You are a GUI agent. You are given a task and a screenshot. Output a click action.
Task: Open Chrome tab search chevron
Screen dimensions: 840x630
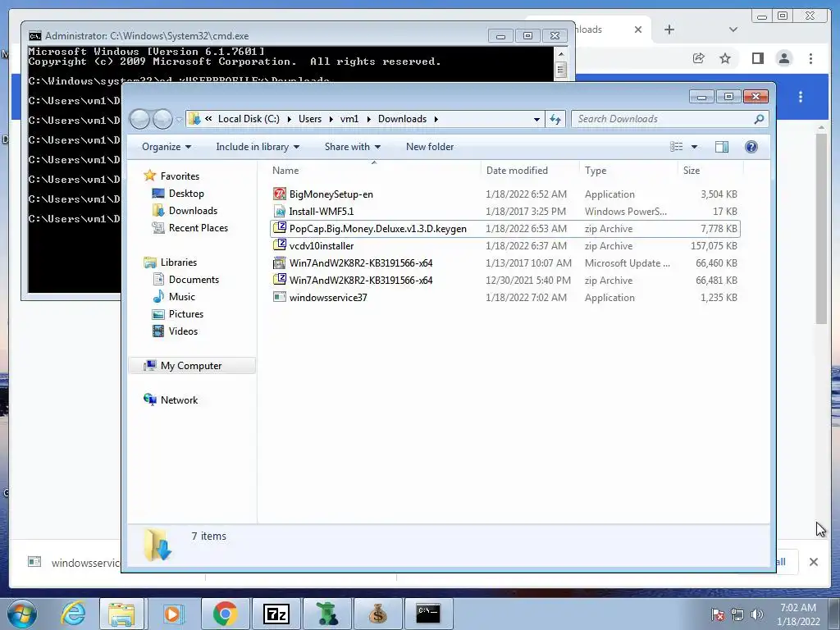click(733, 30)
